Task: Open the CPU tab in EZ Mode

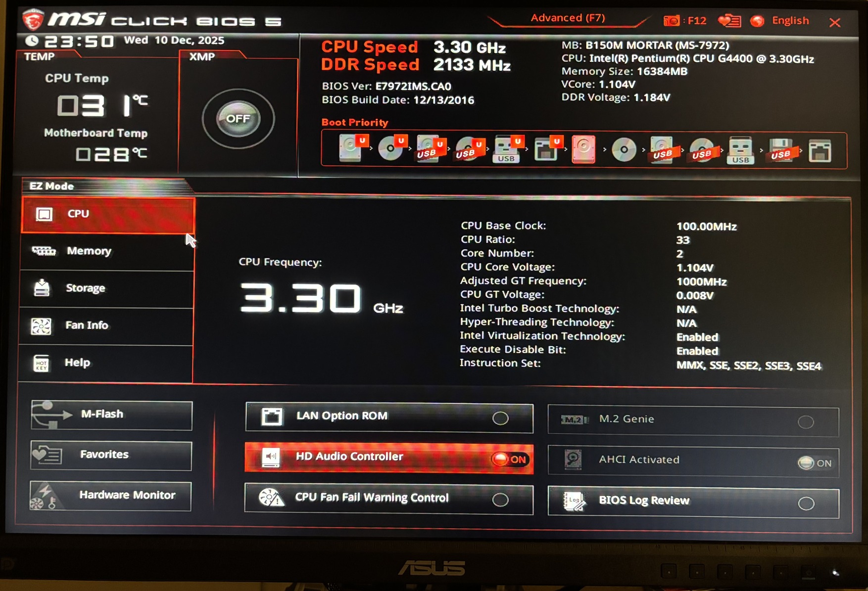Action: tap(108, 215)
